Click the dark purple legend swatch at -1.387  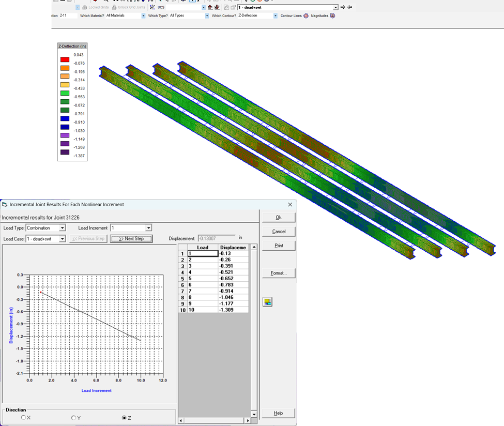65,153
